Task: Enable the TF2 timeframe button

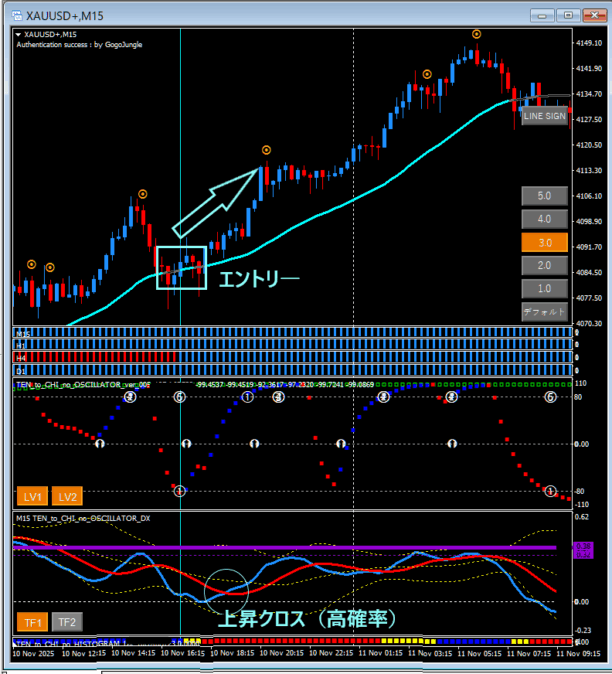Action: pyautogui.click(x=67, y=622)
